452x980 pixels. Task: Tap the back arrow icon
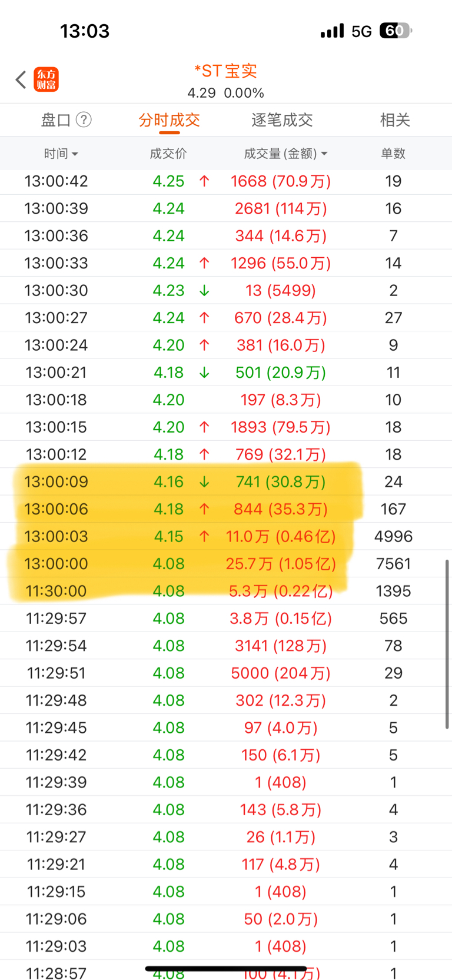tap(21, 79)
